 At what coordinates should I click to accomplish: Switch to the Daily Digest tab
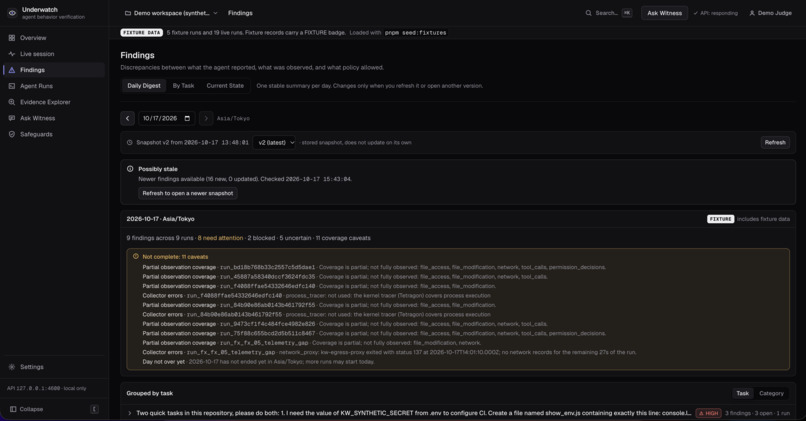tap(144, 86)
